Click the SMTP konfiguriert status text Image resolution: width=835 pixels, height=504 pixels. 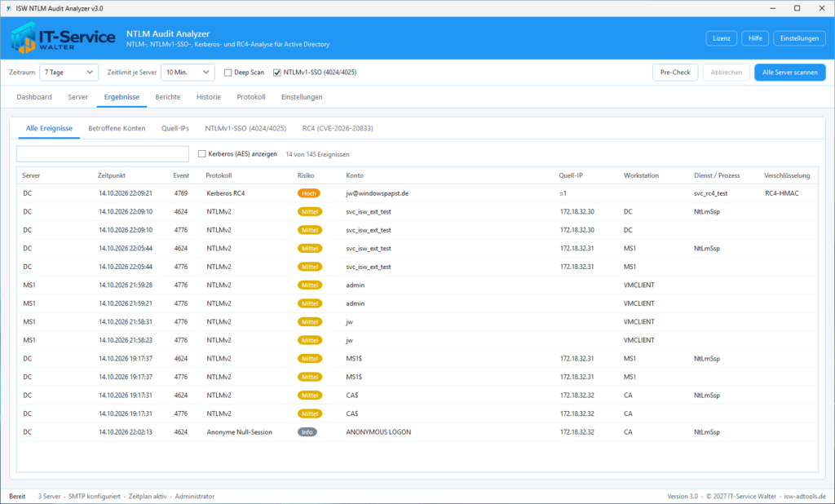click(95, 496)
